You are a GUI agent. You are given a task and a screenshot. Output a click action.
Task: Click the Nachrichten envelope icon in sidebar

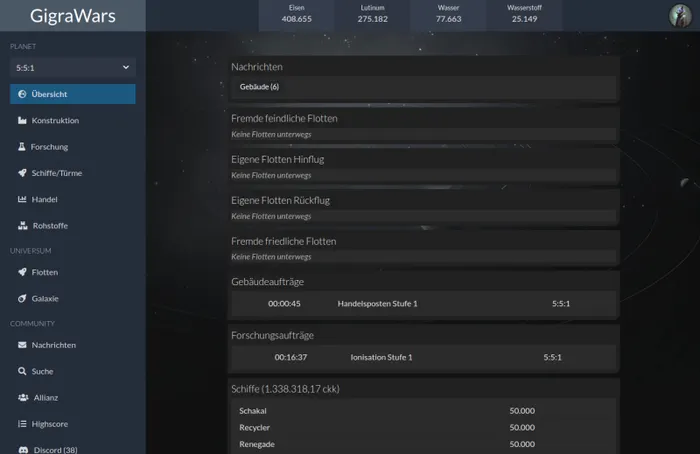(22, 345)
